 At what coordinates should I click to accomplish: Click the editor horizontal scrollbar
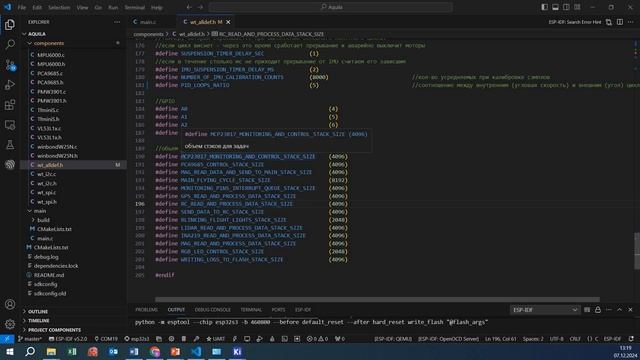pos(377,300)
